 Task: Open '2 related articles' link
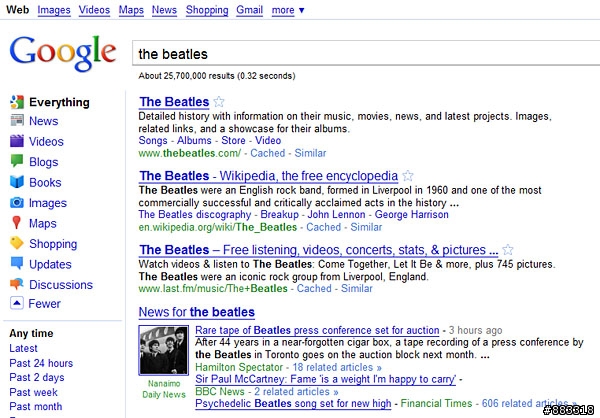point(296,392)
